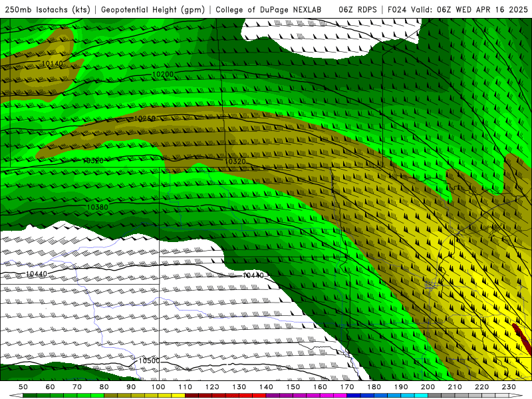Click the 200 label on the color scale
Viewport: 532px width, 399px height.
click(428, 387)
